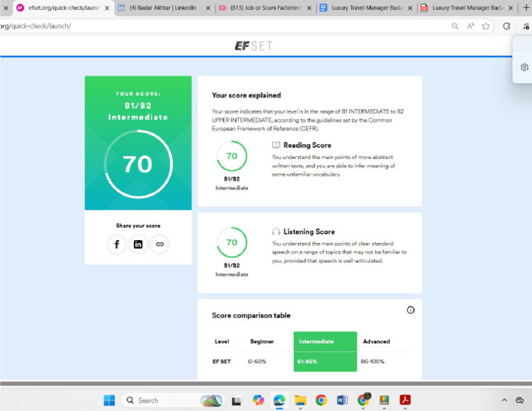Show hidden system tray icons

point(504,401)
